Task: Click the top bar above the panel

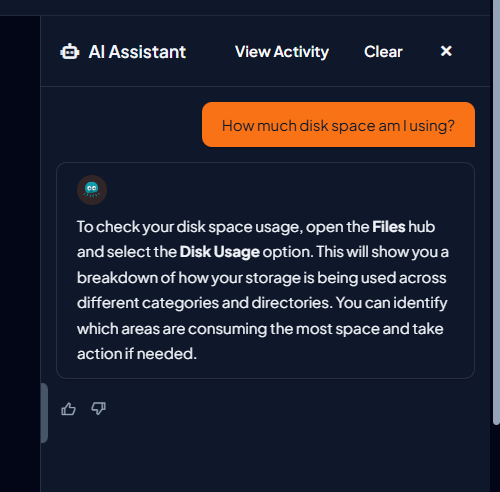Action: click(246, 7)
